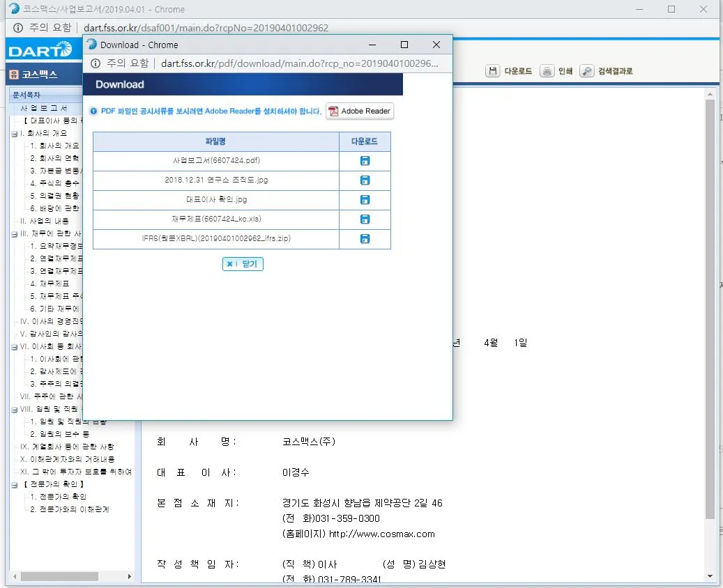Select VII. 주주에 관한 tree item
Screen dimensions: 723x588
click(x=51, y=396)
